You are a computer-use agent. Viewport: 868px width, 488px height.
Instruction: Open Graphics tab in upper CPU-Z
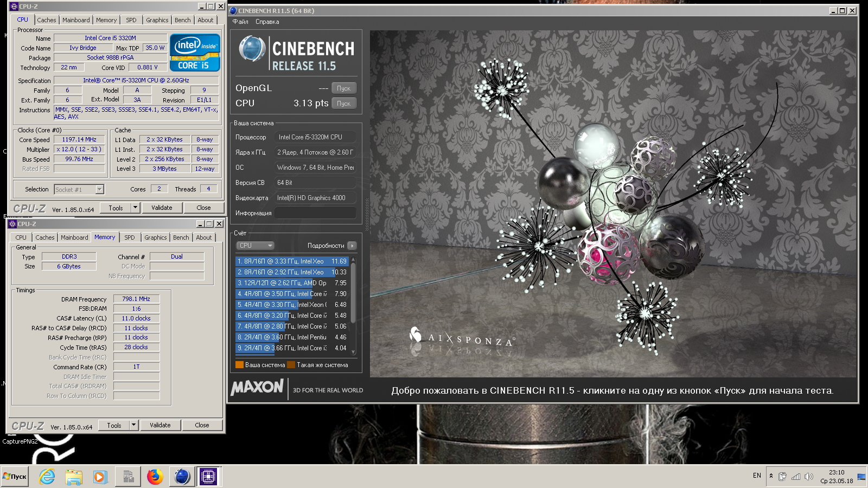(157, 20)
